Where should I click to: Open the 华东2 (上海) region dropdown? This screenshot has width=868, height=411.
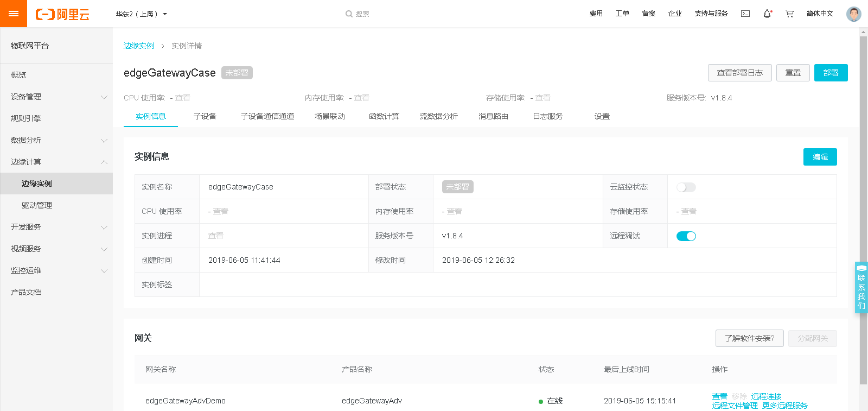tap(141, 14)
